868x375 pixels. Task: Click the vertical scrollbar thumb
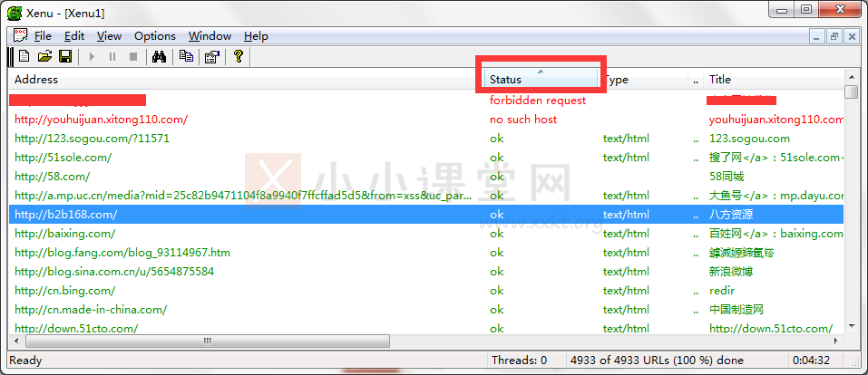pos(852,91)
